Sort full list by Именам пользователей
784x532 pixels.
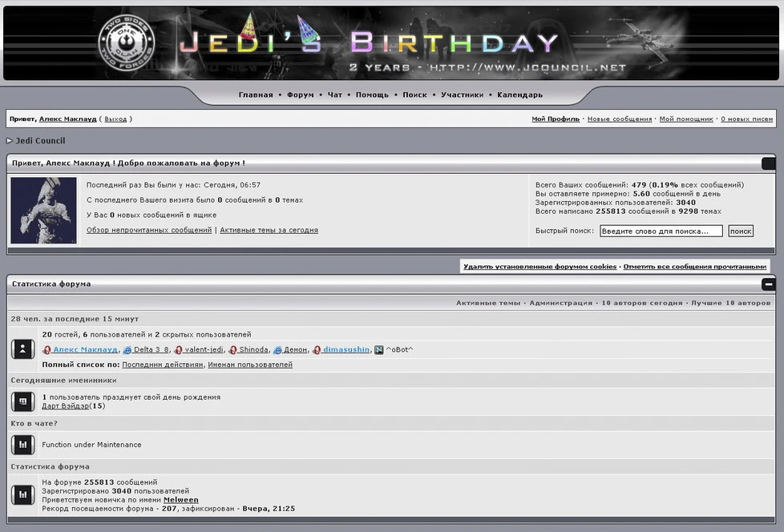(250, 365)
